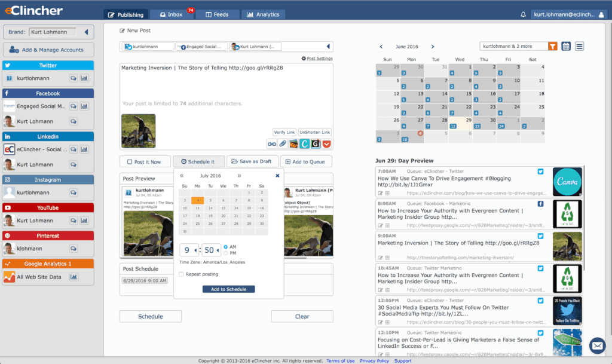Click in the post text composer area
The height and width of the screenshot is (364, 612).
coord(227,87)
